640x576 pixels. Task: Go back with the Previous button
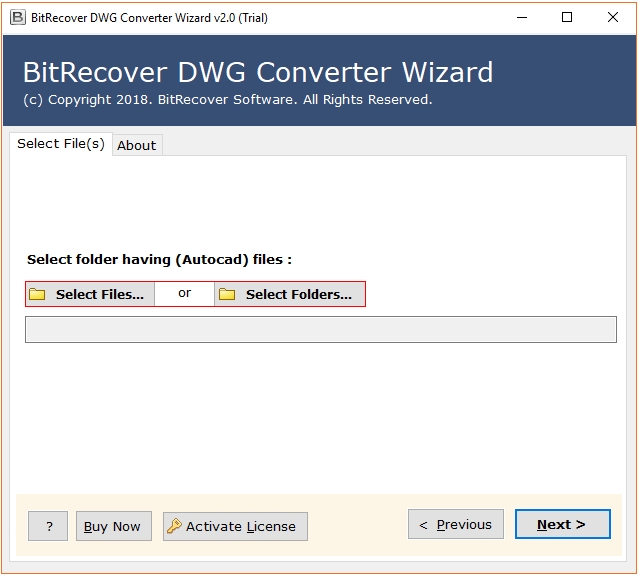coord(456,524)
